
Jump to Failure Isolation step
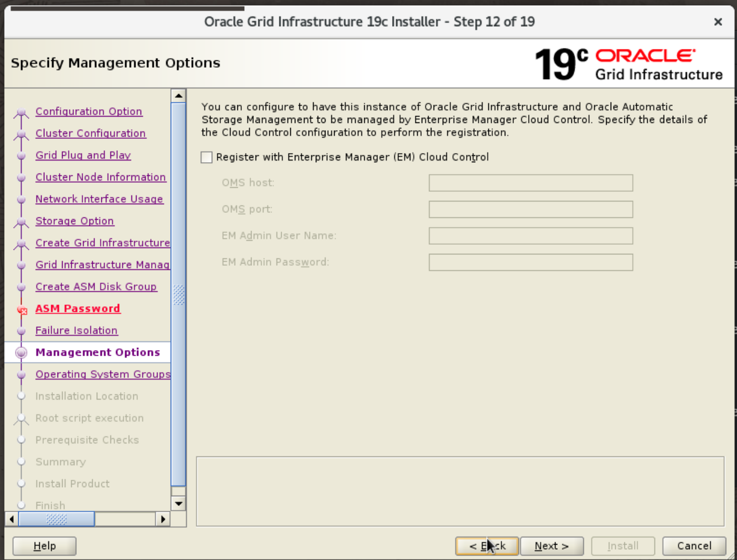pyautogui.click(x=76, y=331)
